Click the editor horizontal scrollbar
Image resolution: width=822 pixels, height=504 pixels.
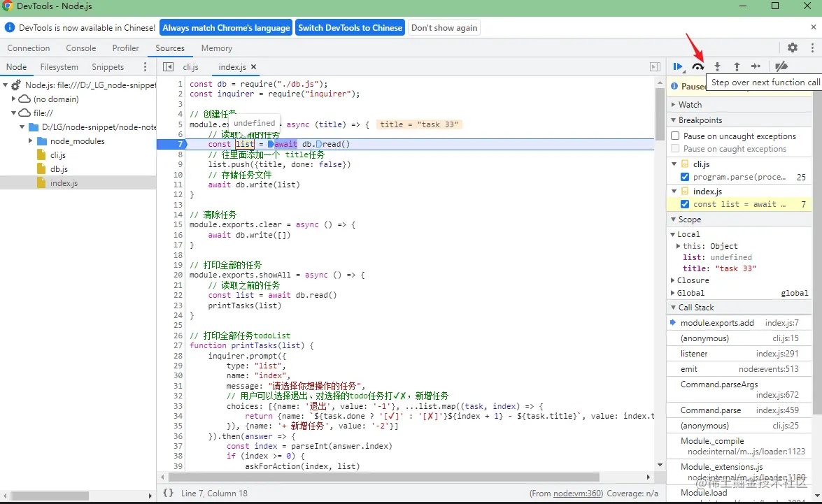pos(384,477)
